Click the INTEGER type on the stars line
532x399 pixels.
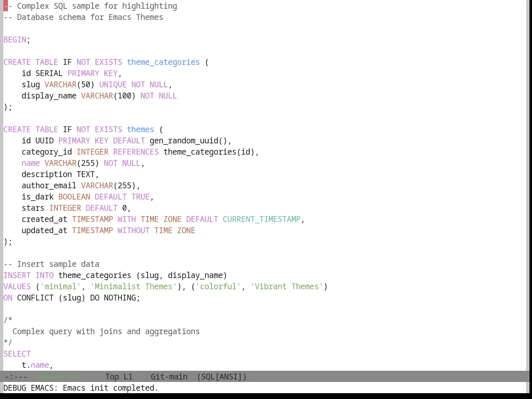click(65, 208)
